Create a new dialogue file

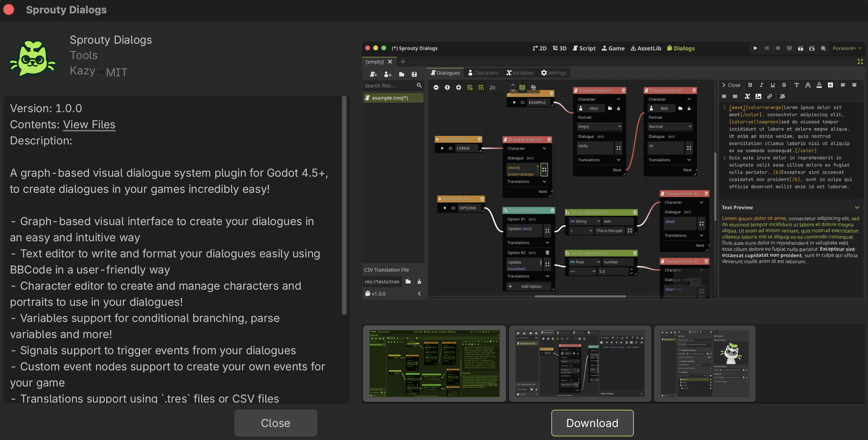[x=373, y=74]
